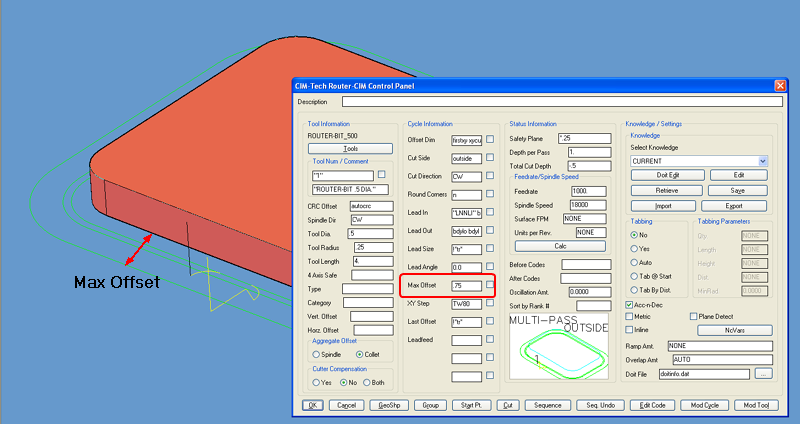
Task: Click the Edit knowledge button
Action: 738,175
